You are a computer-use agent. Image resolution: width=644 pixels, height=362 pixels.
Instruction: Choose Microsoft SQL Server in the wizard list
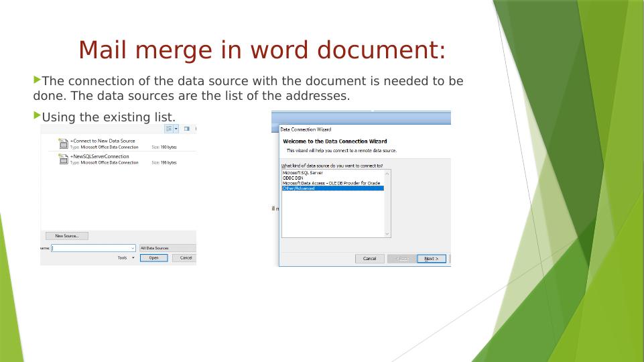303,172
